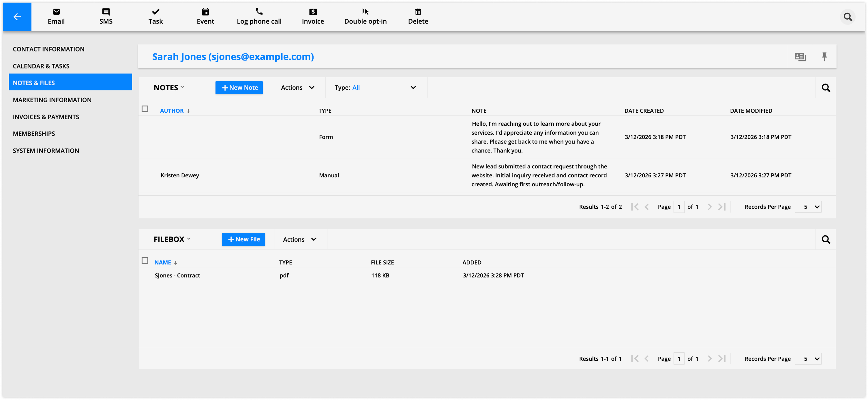Click the back arrow icon
Image resolution: width=868 pixels, height=400 pixels.
[17, 16]
